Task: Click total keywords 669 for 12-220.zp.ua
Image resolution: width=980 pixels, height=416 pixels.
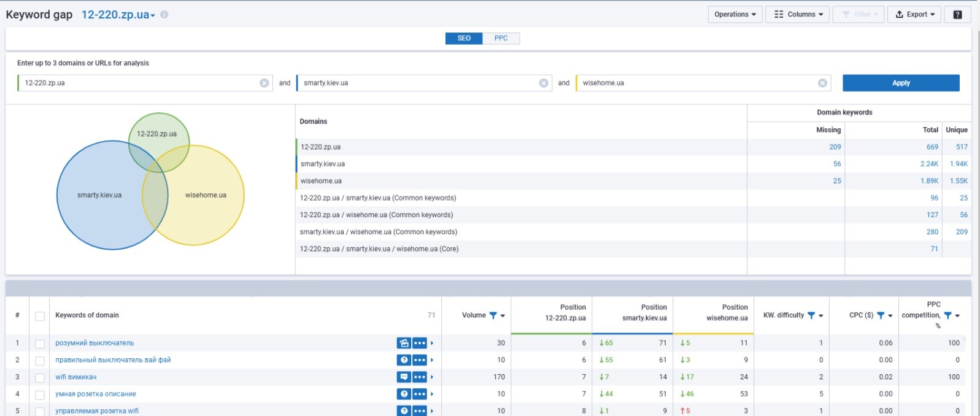Action: tap(932, 147)
